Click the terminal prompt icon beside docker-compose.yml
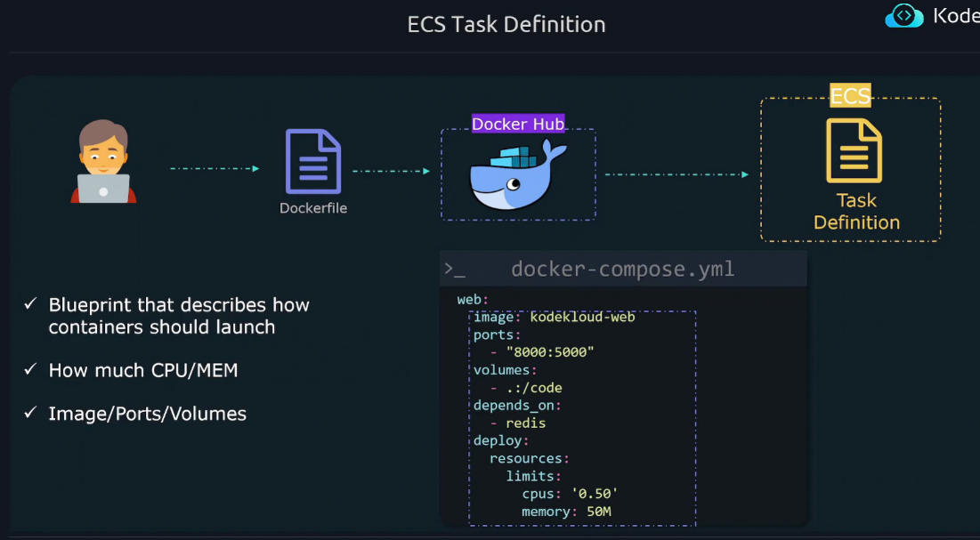 coord(456,268)
